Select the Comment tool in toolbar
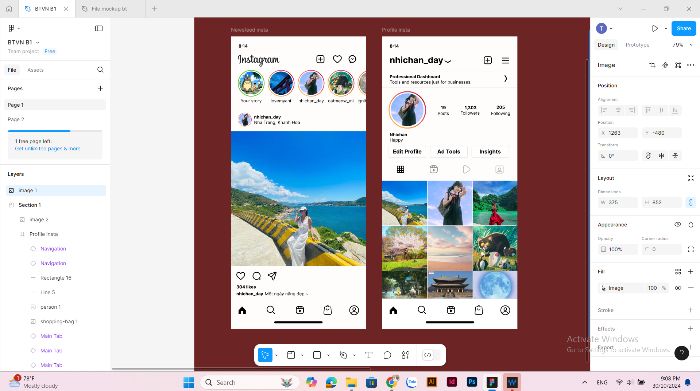The height and width of the screenshot is (391, 700). coord(387,355)
